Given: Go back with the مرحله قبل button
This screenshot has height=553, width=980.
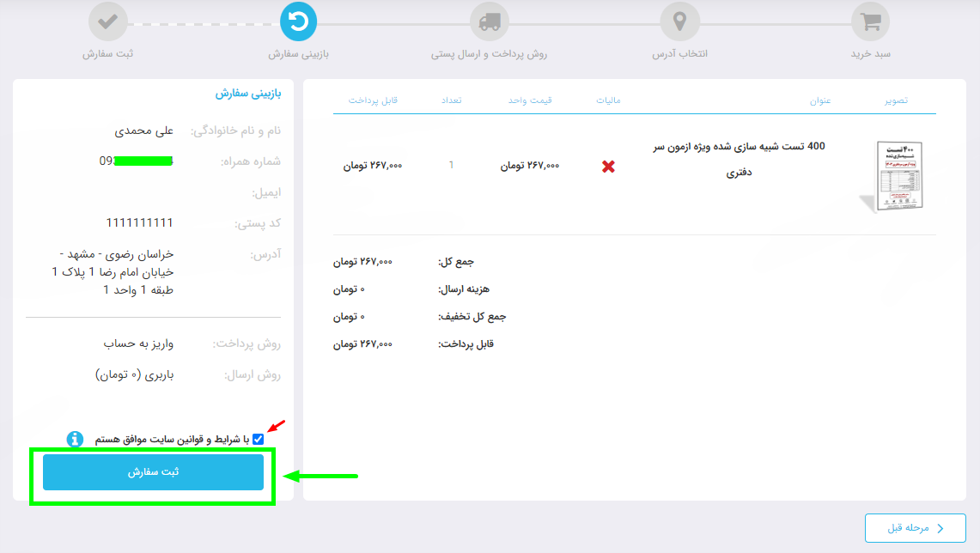Looking at the screenshot, I should (915, 528).
